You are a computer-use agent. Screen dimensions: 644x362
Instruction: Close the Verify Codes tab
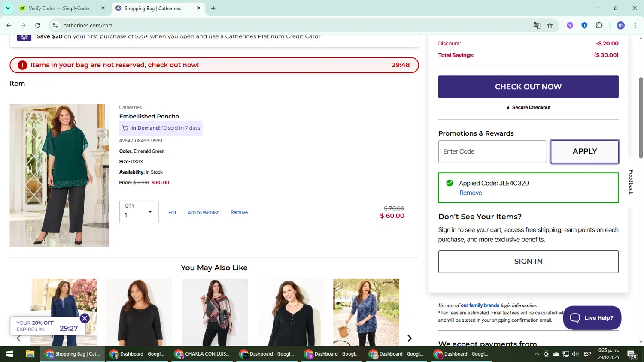[103, 8]
